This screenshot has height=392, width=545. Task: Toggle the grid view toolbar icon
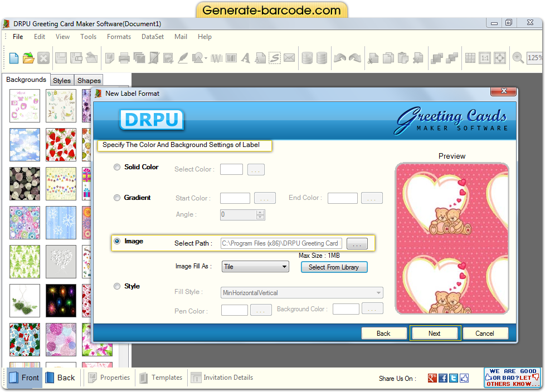point(470,58)
